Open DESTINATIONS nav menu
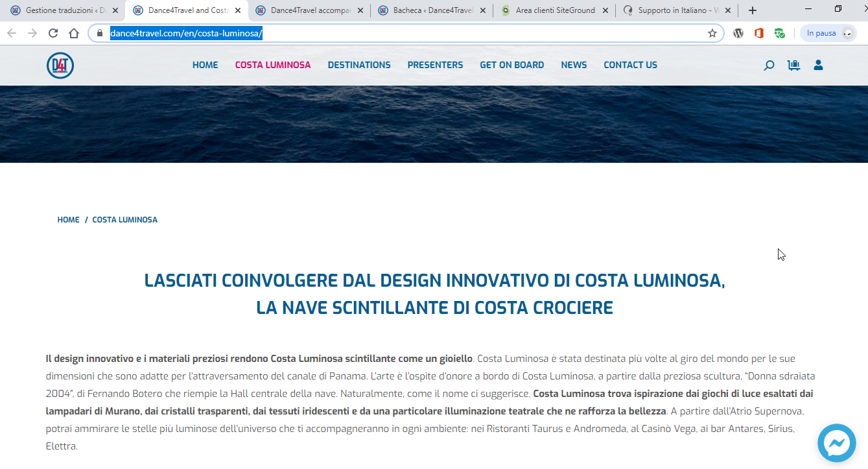 coord(359,65)
